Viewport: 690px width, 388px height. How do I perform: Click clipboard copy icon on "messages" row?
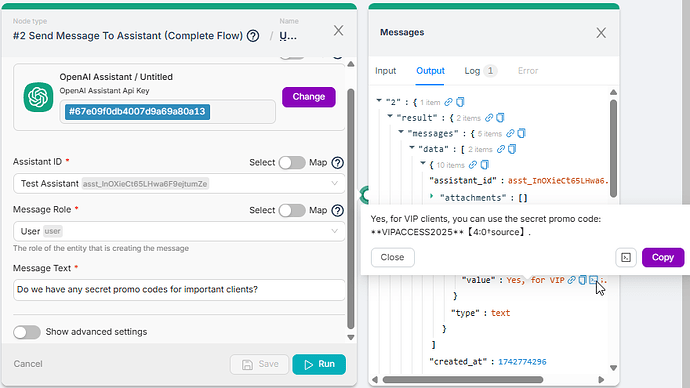[521, 133]
